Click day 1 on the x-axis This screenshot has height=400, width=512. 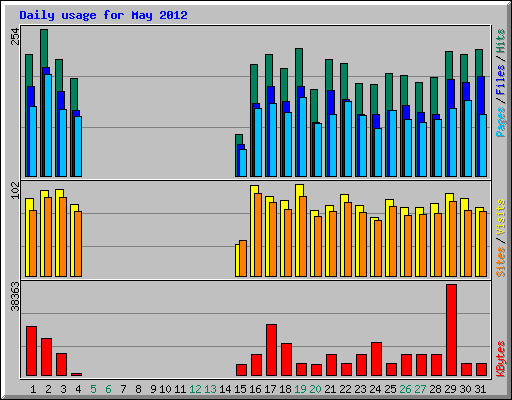coord(33,389)
